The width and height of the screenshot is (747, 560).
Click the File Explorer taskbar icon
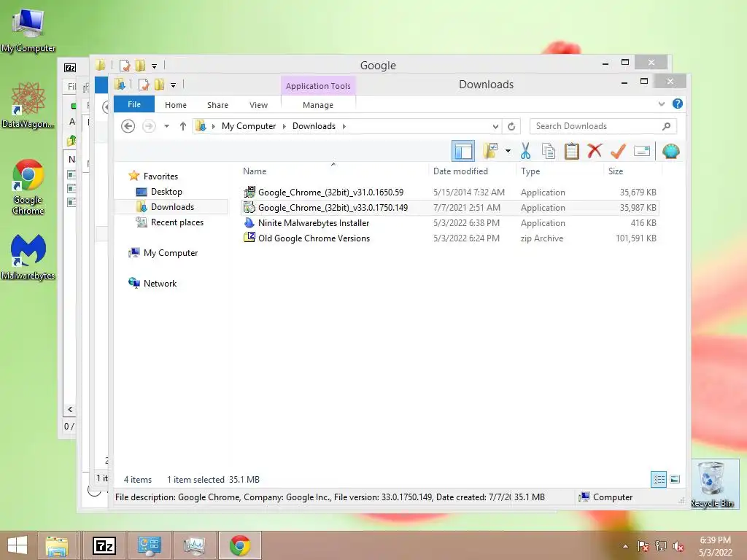57,545
